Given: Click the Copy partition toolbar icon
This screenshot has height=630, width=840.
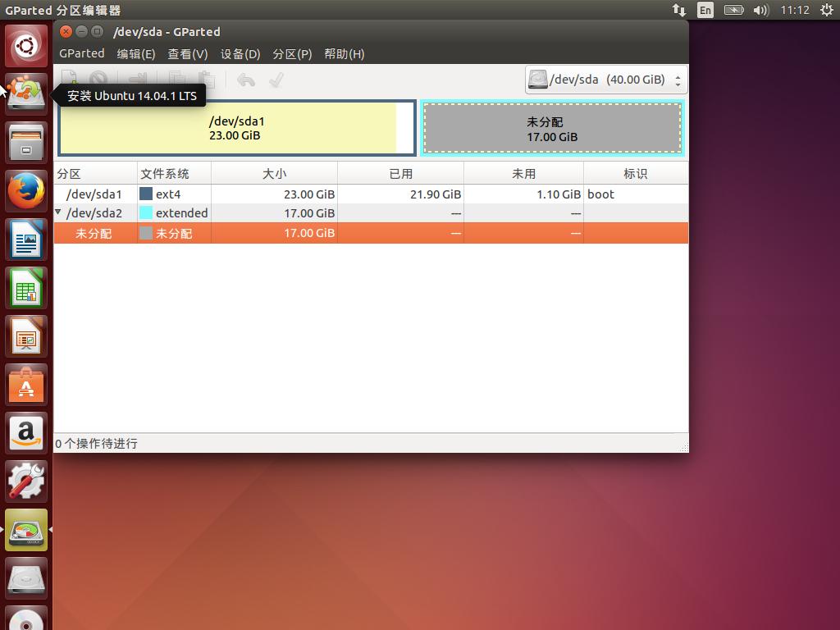Looking at the screenshot, I should [176, 80].
